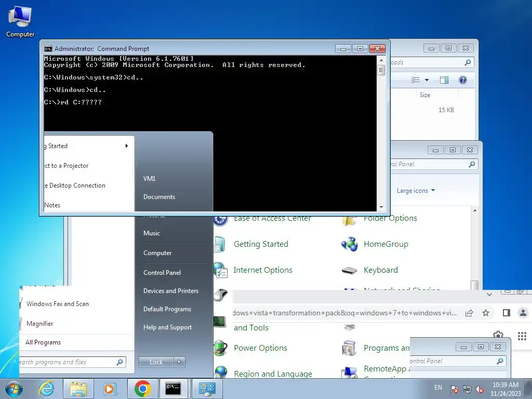This screenshot has width=532, height=399.
Task: Open the Power Options battery icon
Action: pyautogui.click(x=220, y=348)
